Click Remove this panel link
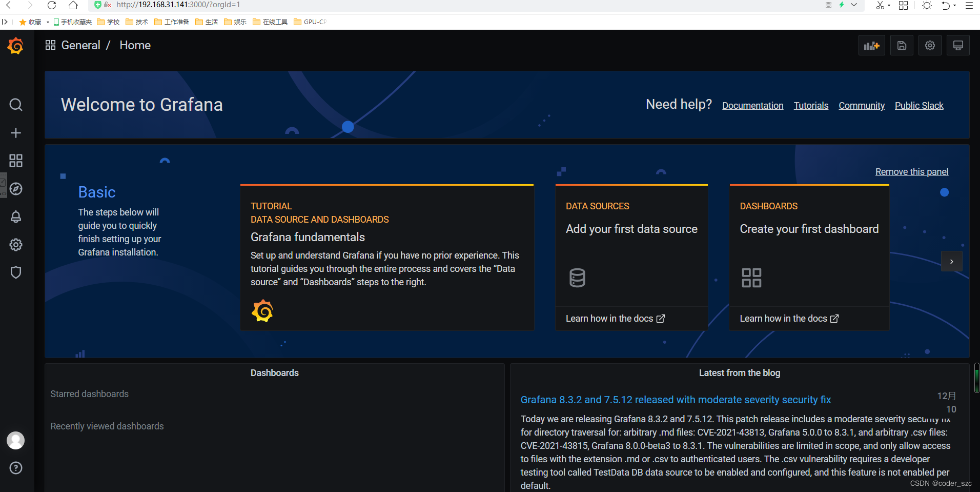Image resolution: width=980 pixels, height=492 pixels. click(x=912, y=172)
